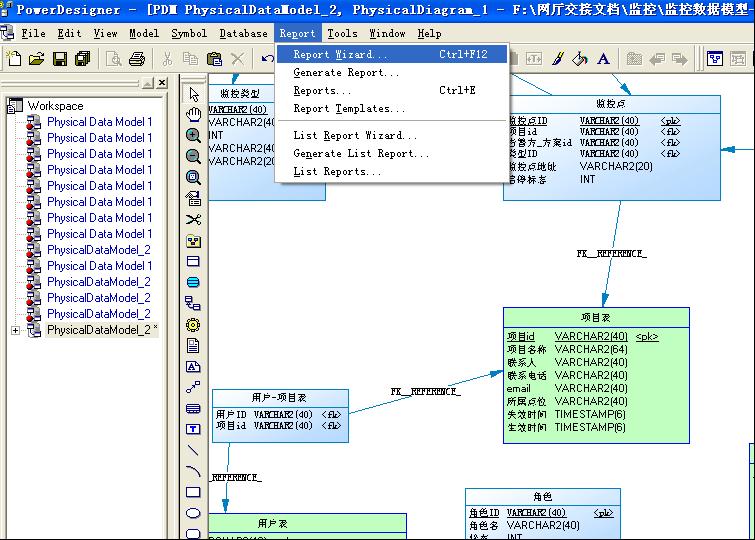Select the Pointer tool in palette
The width and height of the screenshot is (755, 540).
(x=194, y=94)
